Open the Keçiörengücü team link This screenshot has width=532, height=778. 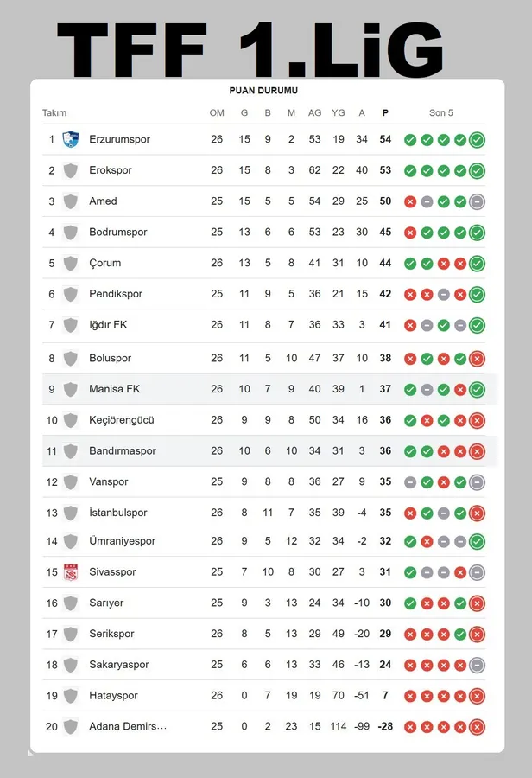tap(122, 420)
